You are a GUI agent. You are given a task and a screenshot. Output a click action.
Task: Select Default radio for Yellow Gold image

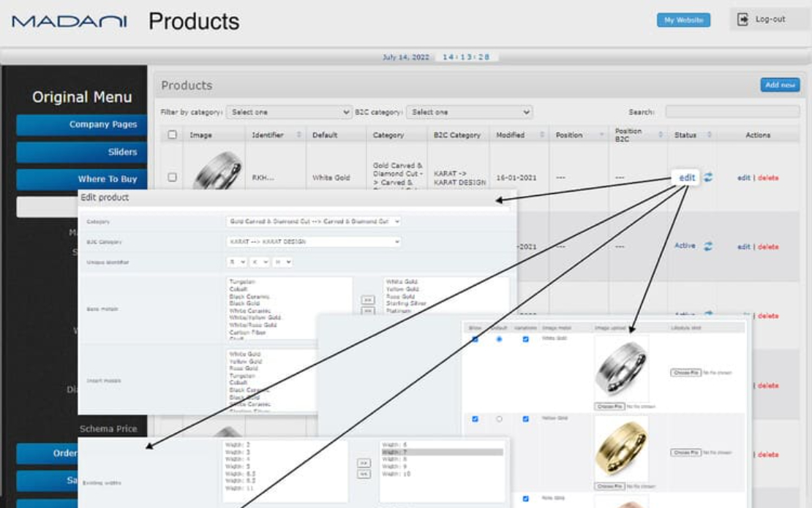click(499, 419)
